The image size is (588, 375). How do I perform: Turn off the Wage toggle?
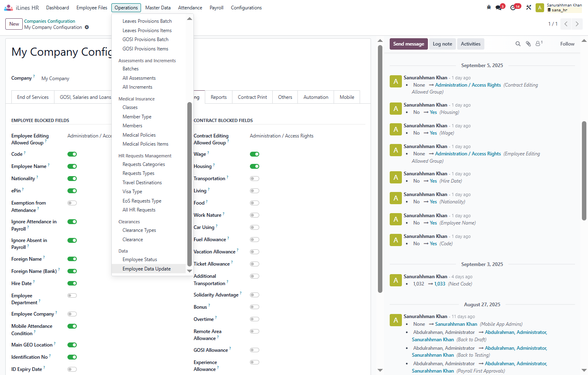[254, 154]
